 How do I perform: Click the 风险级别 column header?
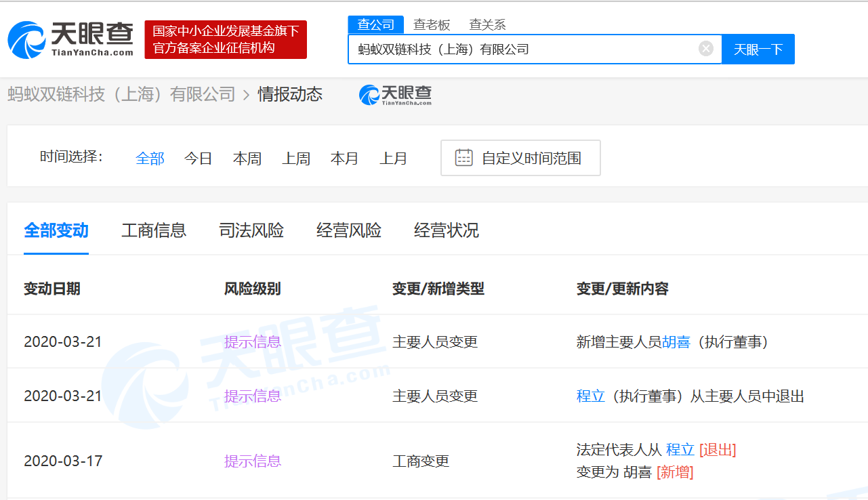[x=253, y=289]
